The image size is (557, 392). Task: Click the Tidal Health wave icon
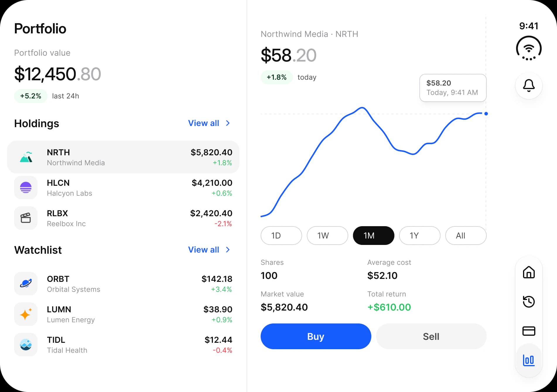tap(26, 345)
